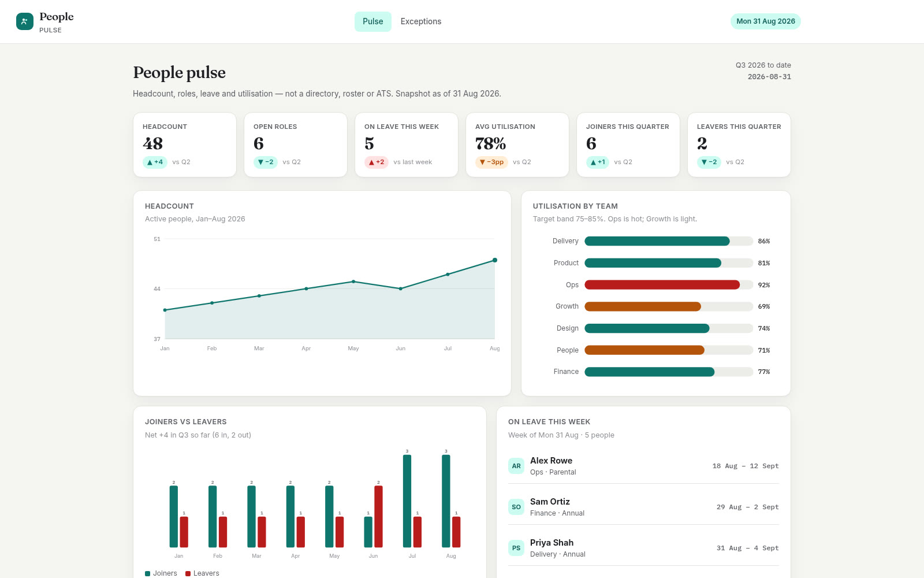
Task: Click the Jan data point on Headcount chart
Action: point(165,310)
